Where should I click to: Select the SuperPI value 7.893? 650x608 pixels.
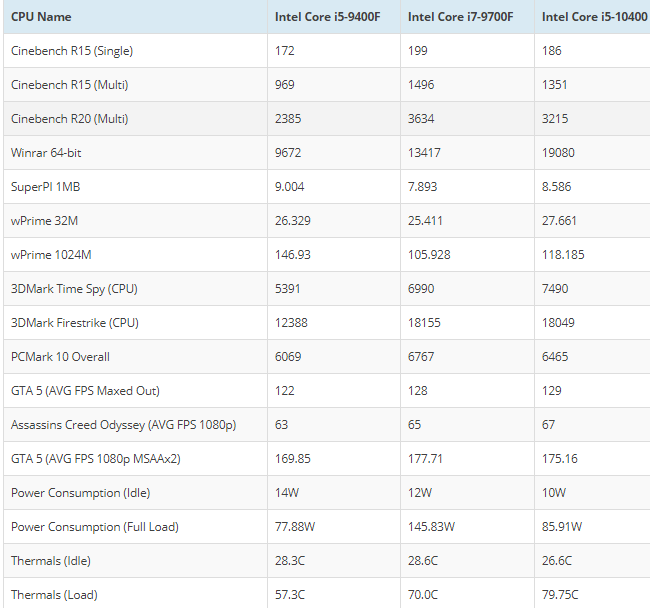[422, 187]
